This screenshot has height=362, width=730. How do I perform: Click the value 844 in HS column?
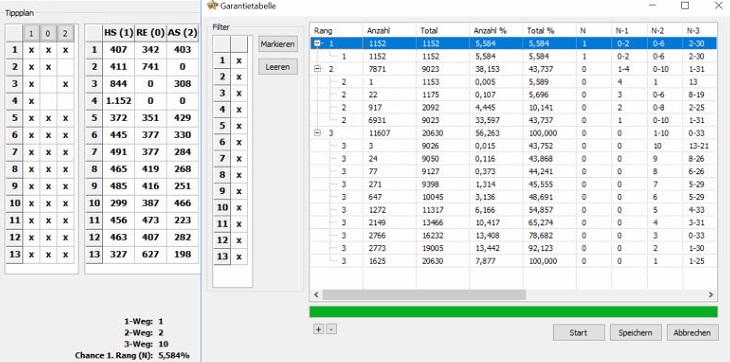(119, 84)
